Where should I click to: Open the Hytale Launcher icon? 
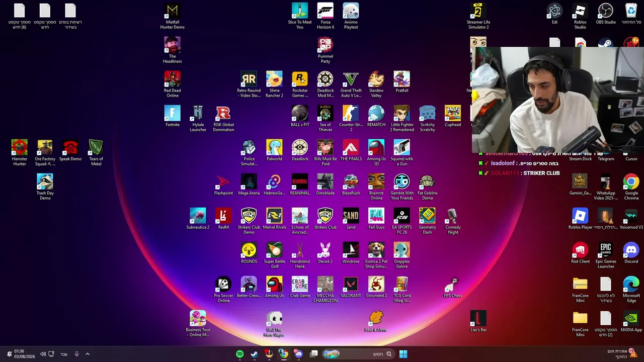coord(198,119)
